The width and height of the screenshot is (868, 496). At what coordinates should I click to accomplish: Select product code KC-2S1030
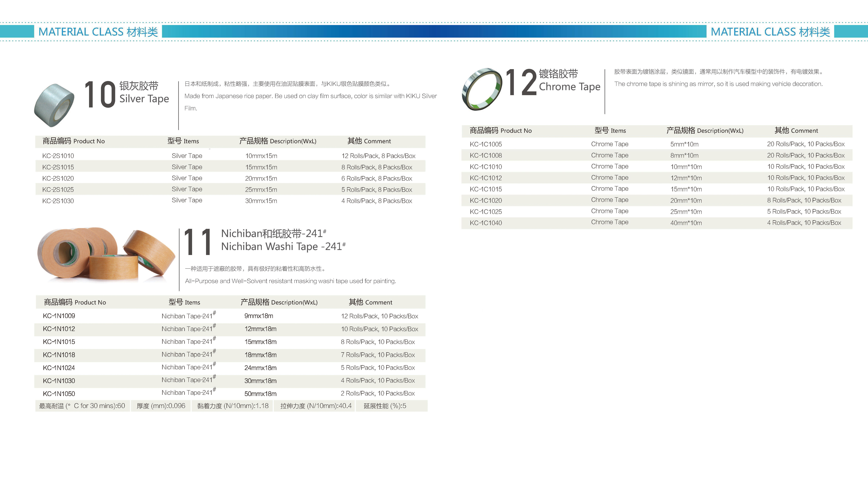[58, 201]
